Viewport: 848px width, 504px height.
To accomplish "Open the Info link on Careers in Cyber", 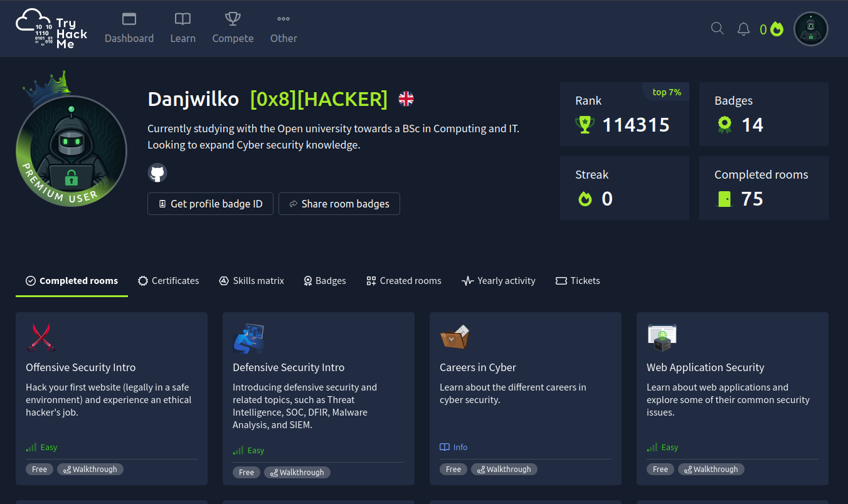I will coord(453,446).
